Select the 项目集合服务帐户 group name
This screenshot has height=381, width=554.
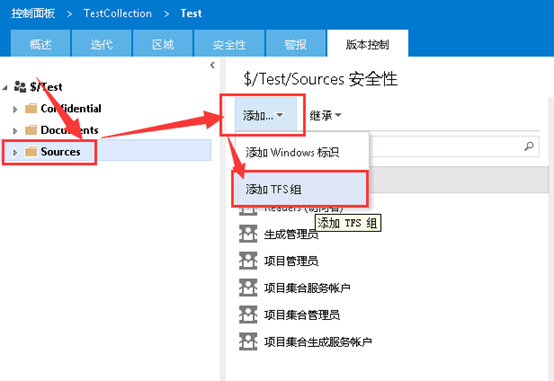307,288
